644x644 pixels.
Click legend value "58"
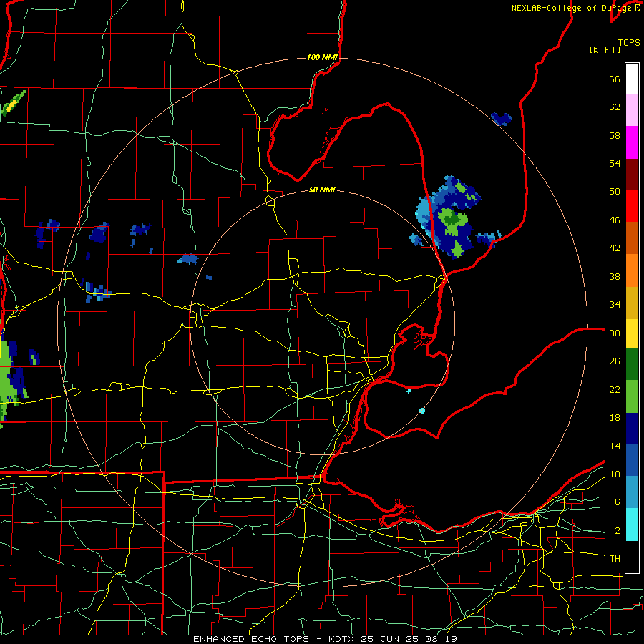coord(615,135)
